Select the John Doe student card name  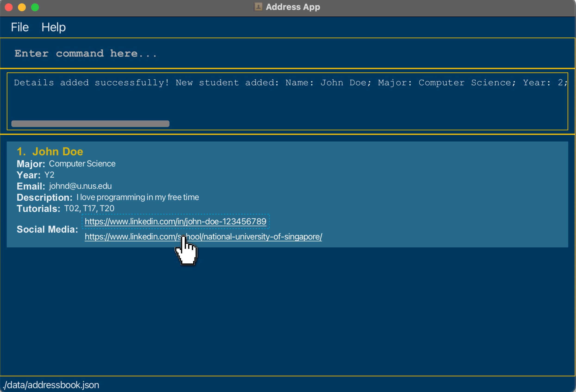58,152
